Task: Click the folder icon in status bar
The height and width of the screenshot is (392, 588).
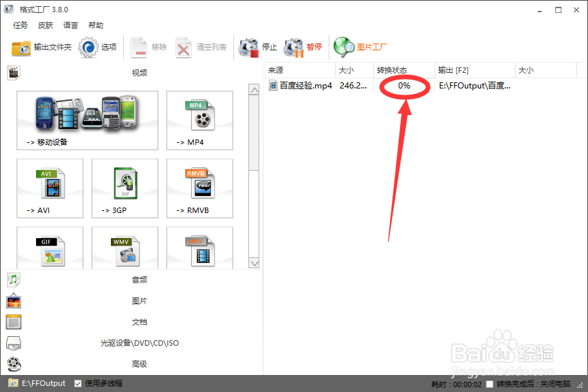Action: (x=13, y=383)
